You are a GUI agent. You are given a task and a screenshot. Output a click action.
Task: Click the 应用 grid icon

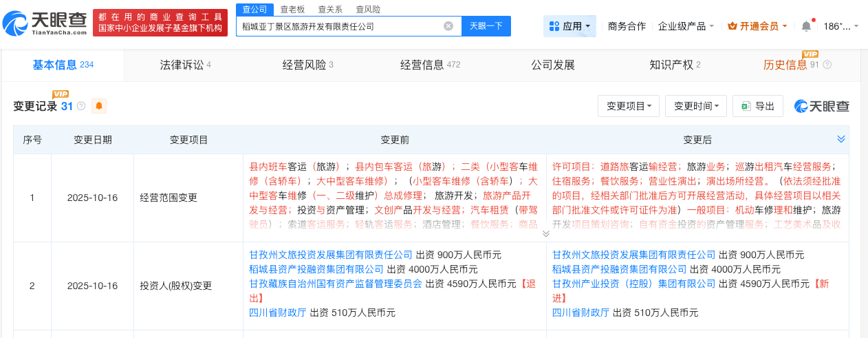(x=554, y=26)
